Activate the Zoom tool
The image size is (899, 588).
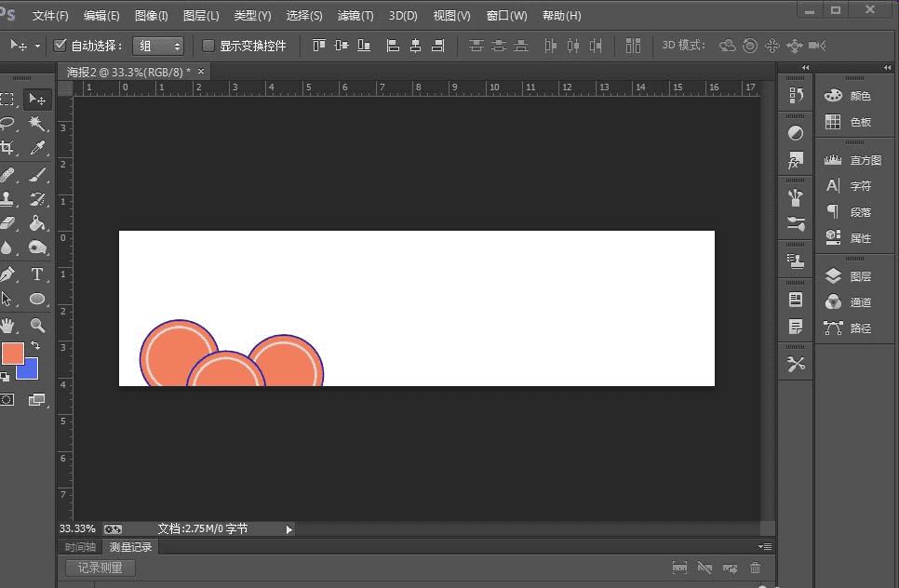click(x=37, y=325)
